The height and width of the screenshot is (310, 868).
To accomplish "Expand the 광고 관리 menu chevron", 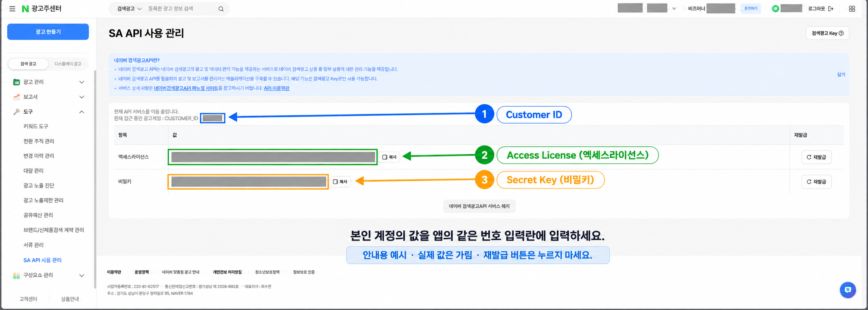I will pos(82,82).
